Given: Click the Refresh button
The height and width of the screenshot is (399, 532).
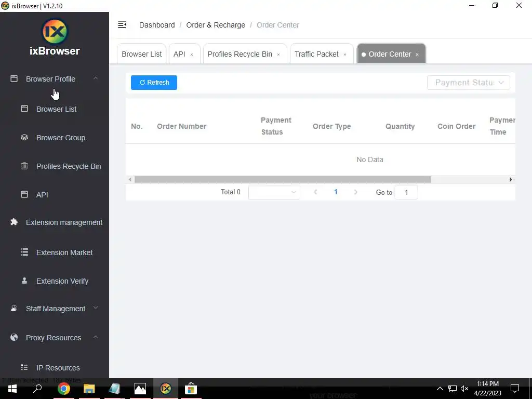Looking at the screenshot, I should [154, 83].
